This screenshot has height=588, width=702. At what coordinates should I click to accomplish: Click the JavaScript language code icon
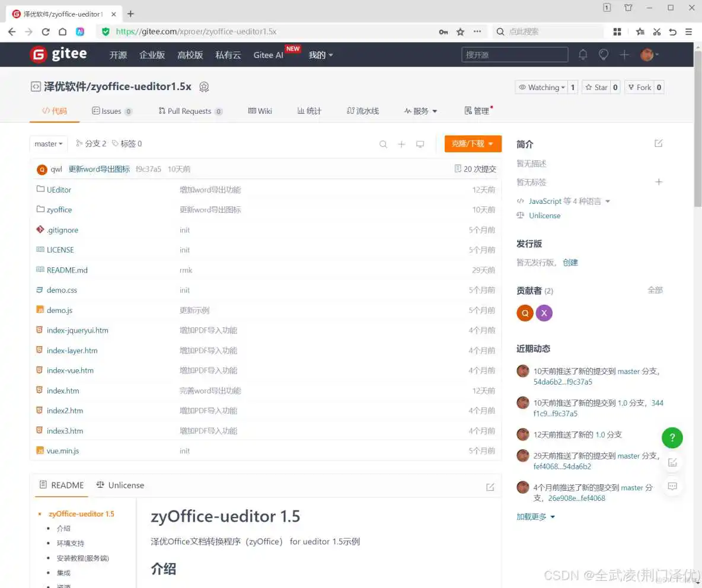[x=521, y=201]
